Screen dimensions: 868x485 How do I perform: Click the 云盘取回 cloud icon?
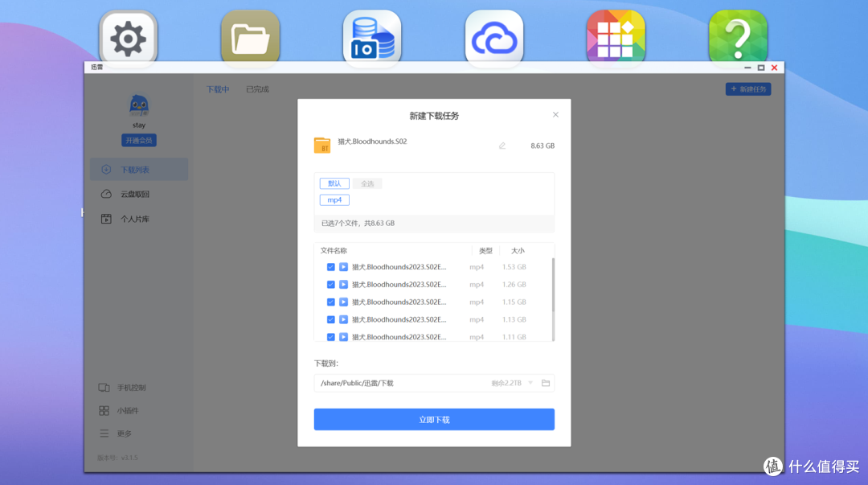click(x=106, y=194)
